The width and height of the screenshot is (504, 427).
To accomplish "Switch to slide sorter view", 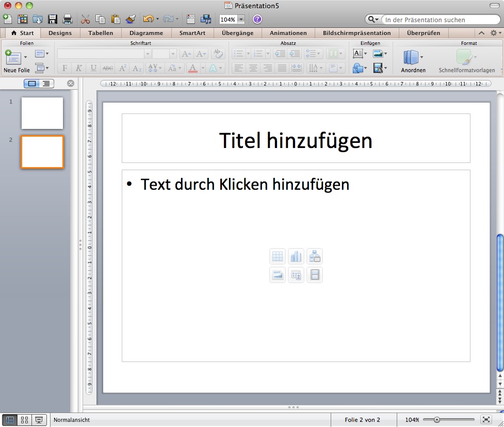I will point(24,420).
